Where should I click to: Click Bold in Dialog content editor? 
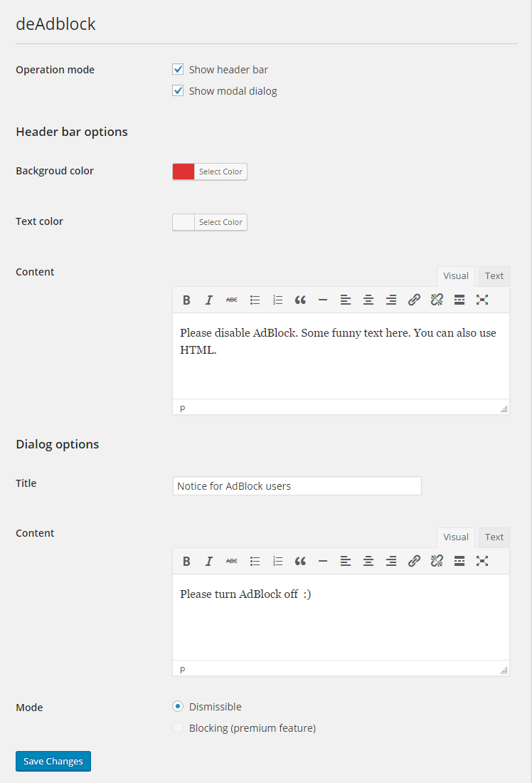pos(186,562)
